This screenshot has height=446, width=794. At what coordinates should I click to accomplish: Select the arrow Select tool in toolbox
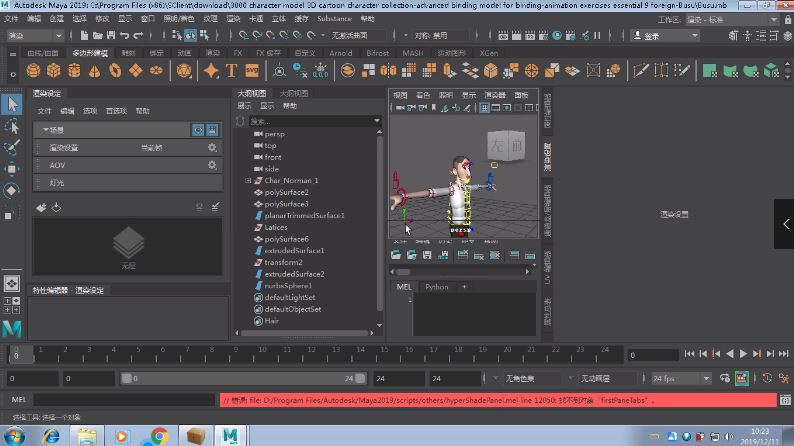pyautogui.click(x=11, y=105)
